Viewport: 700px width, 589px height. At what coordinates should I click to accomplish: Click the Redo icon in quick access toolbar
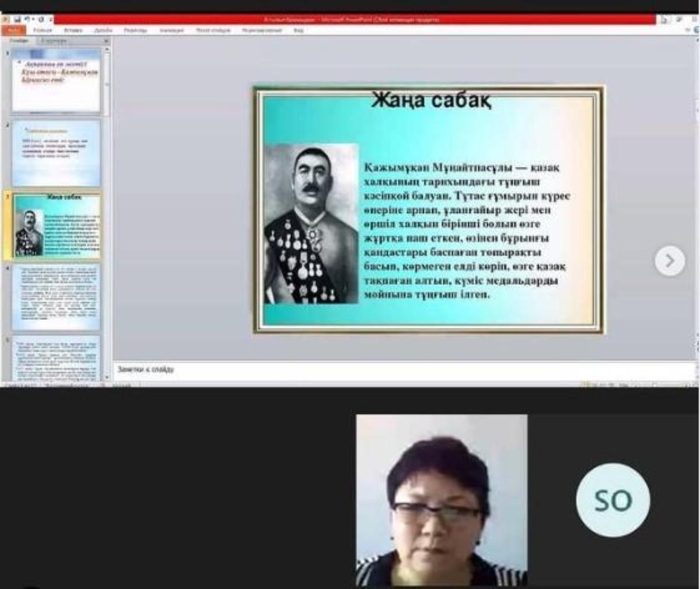click(x=41, y=20)
